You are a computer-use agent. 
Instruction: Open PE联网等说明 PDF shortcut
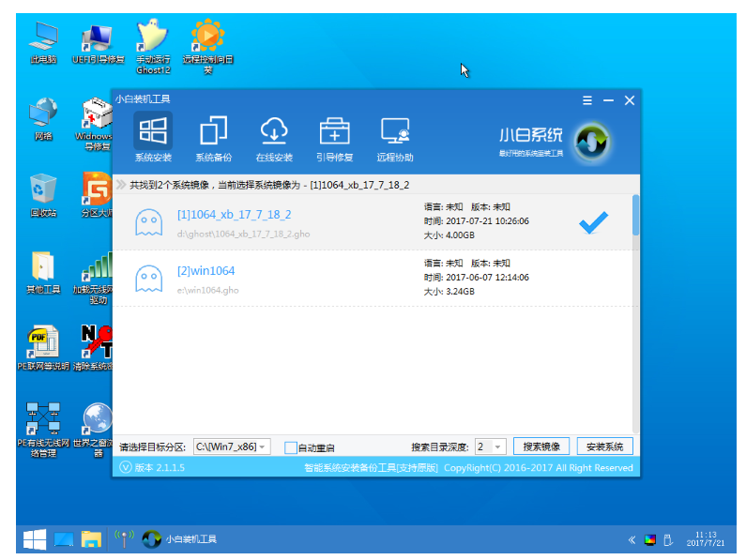[x=43, y=348]
